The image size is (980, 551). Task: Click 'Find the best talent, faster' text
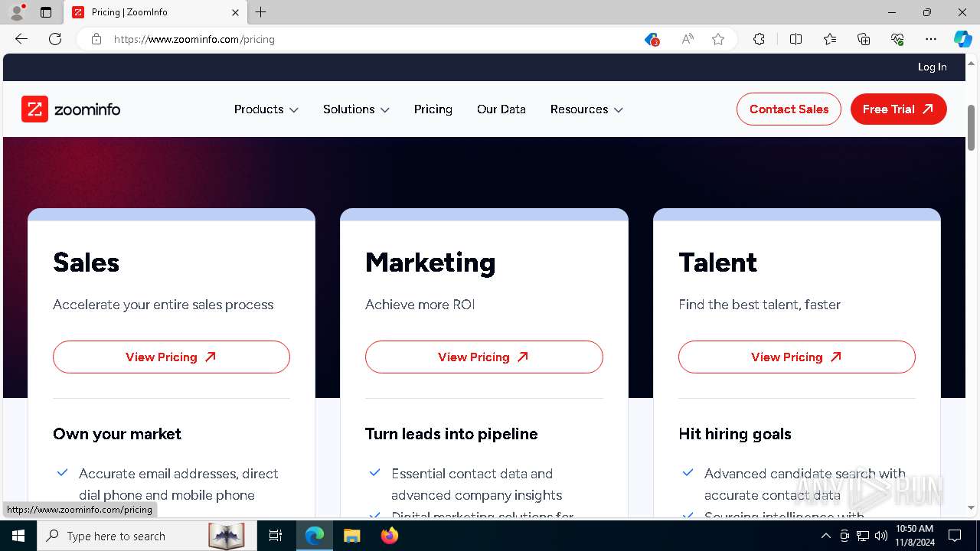point(759,305)
